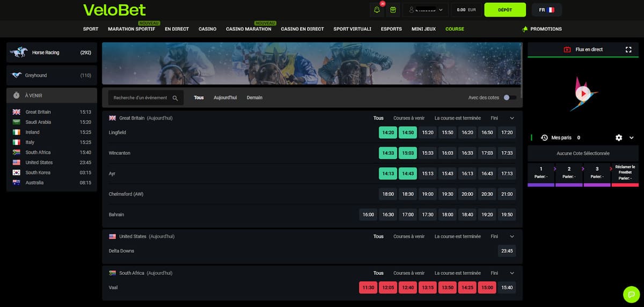
Task: Click the Ireland flag icon
Action: [16, 132]
